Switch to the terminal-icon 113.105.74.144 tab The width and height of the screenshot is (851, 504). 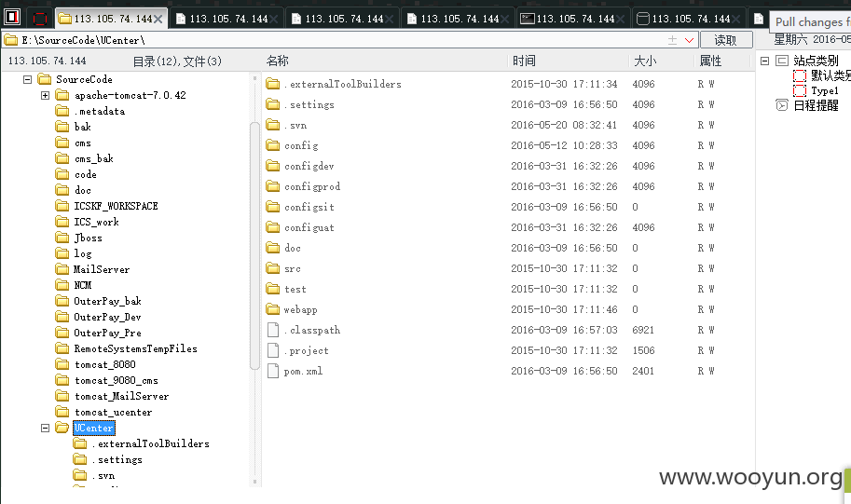(x=573, y=19)
